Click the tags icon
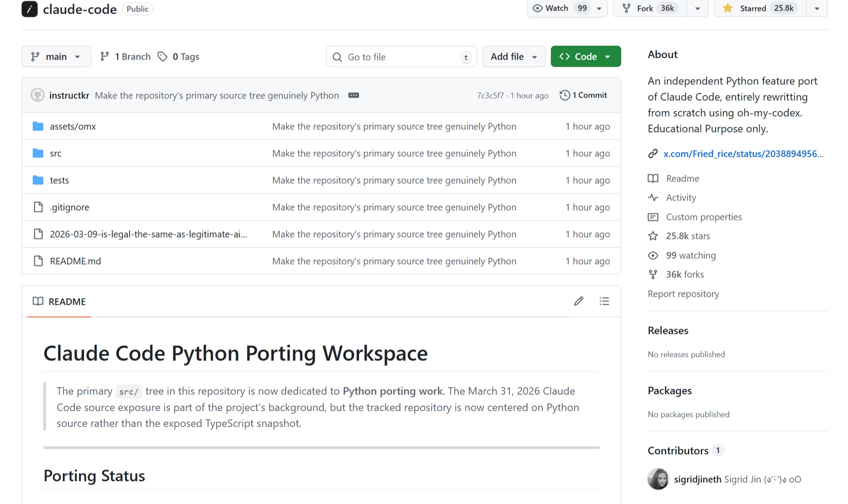This screenshot has width=848, height=504. 163,57
